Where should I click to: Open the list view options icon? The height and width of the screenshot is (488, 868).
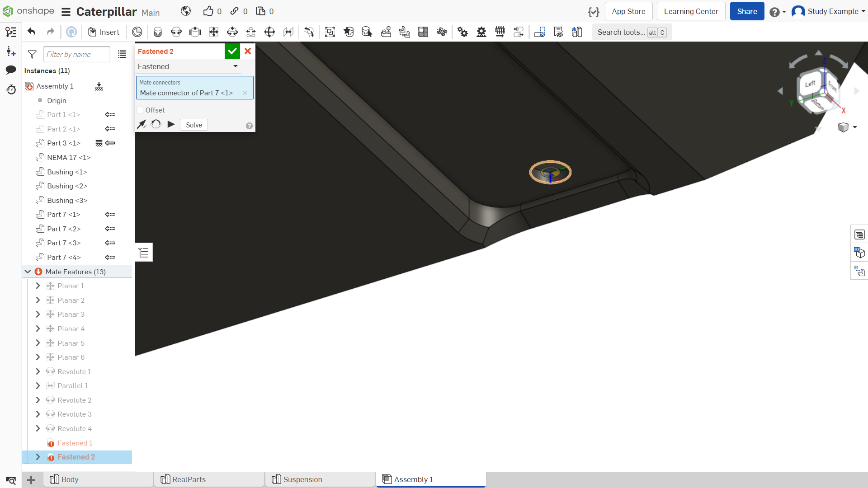122,55
